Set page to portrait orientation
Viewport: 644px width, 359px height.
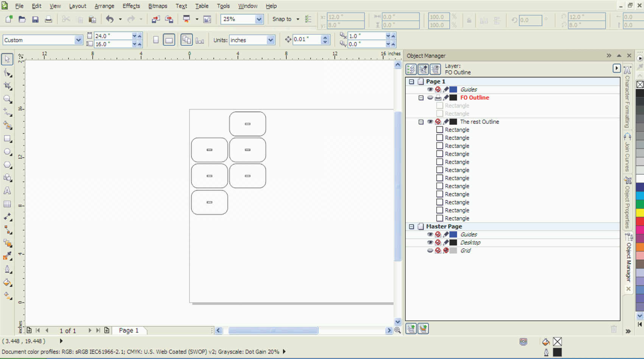tap(156, 40)
